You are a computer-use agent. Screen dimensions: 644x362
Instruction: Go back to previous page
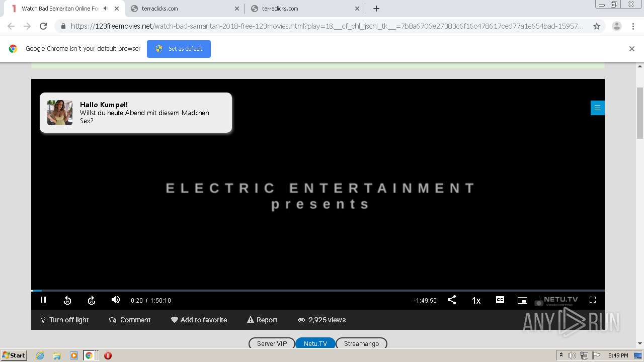pos(11,26)
